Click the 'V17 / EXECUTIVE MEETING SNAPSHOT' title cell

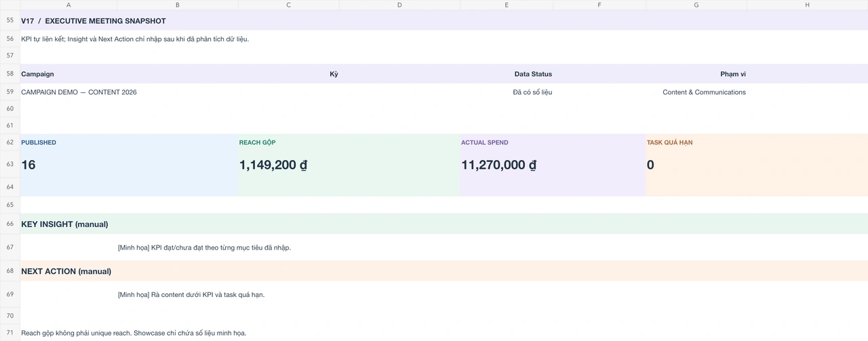coord(94,21)
